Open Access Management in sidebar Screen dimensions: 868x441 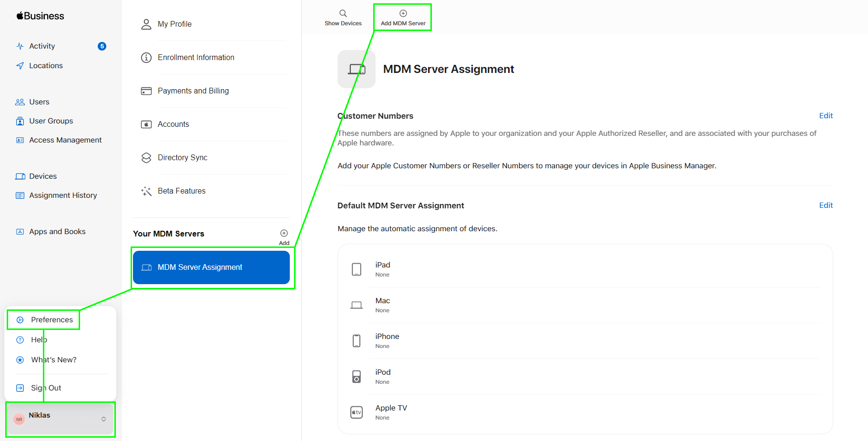coord(65,140)
